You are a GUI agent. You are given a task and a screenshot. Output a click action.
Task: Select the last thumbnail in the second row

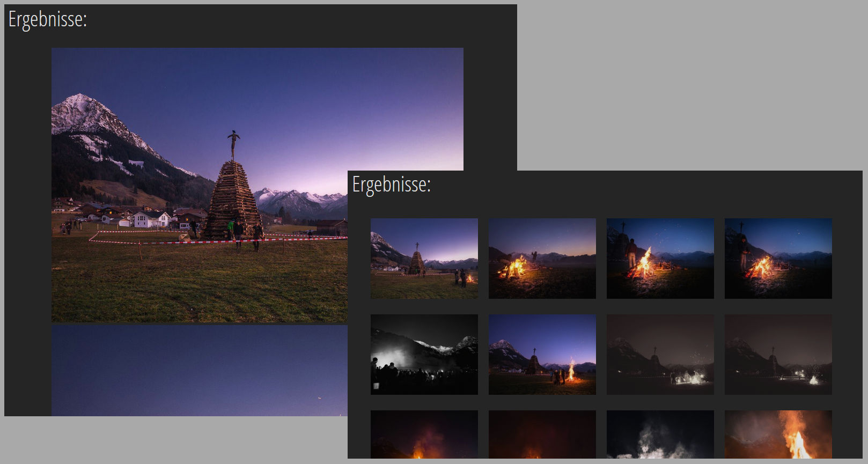(778, 354)
